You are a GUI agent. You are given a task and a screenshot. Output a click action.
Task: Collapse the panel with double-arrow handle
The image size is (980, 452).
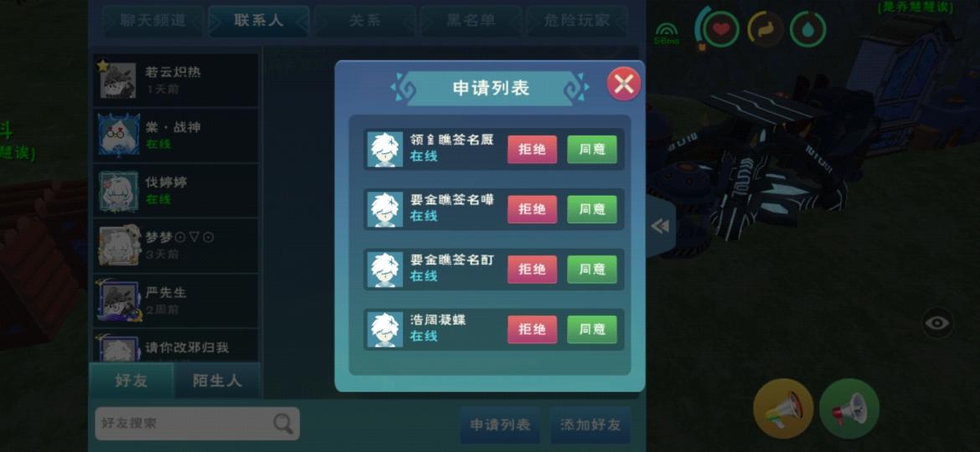(x=660, y=226)
